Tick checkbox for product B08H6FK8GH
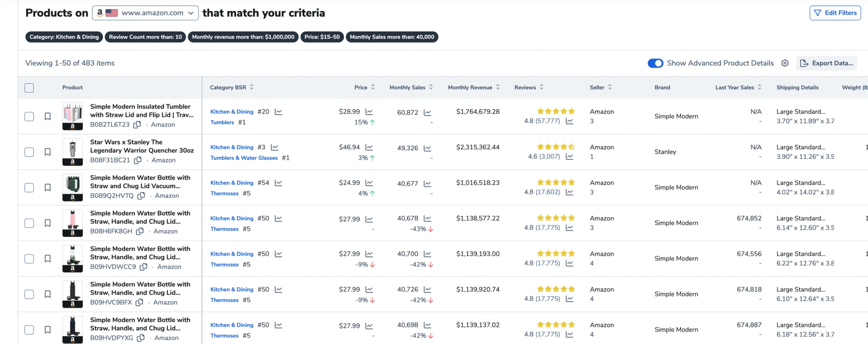 click(x=29, y=223)
